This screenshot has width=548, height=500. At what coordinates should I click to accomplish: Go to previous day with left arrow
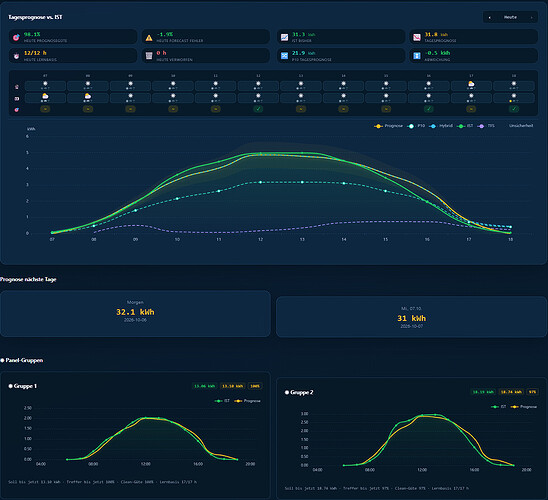point(490,17)
